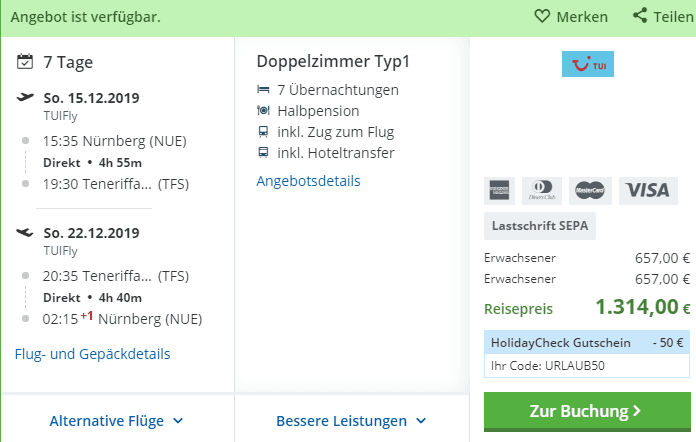The image size is (696, 442).
Task: Click the TUI operator logo
Action: tap(588, 64)
